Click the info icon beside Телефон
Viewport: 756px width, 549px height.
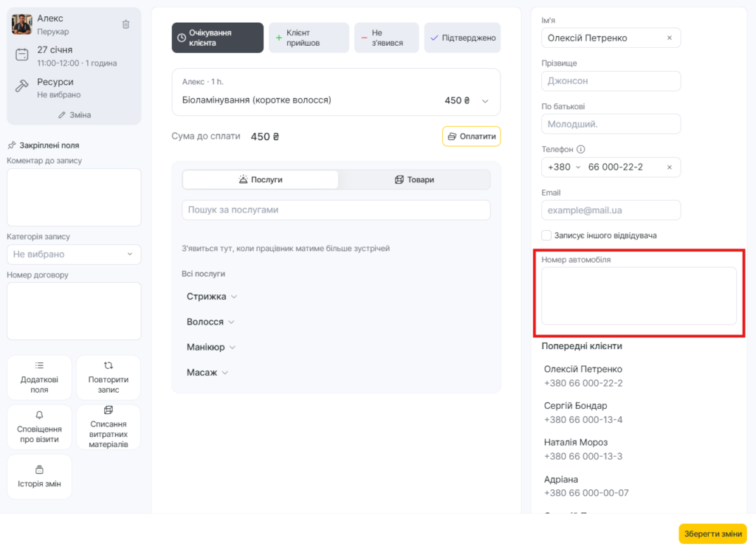click(x=581, y=150)
